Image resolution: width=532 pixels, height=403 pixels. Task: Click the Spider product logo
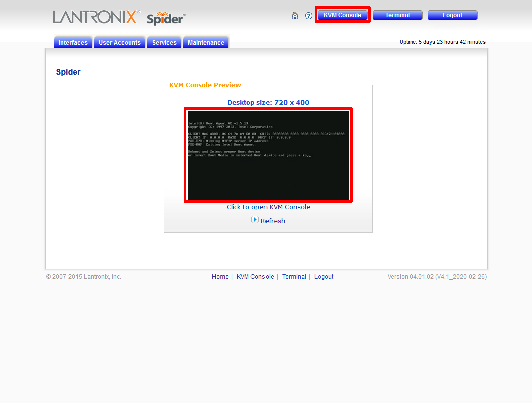pos(166,19)
